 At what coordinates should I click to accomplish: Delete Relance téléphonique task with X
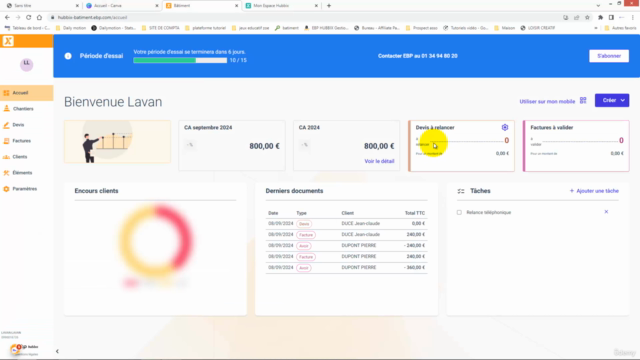606,212
